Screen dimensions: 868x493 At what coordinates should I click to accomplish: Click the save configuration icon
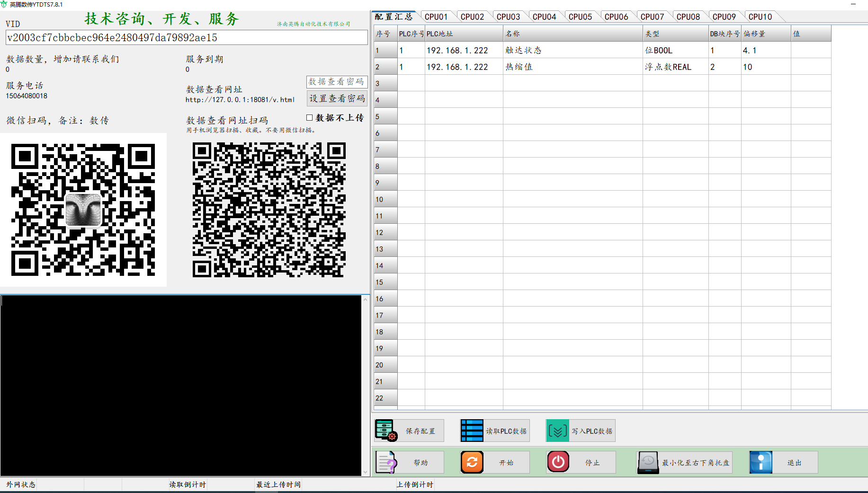point(386,431)
